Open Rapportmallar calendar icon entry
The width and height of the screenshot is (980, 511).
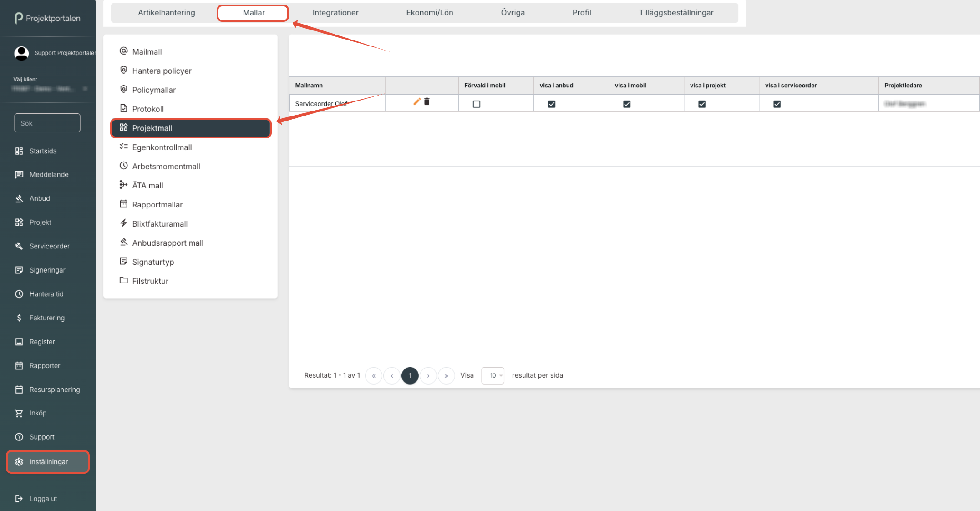157,204
